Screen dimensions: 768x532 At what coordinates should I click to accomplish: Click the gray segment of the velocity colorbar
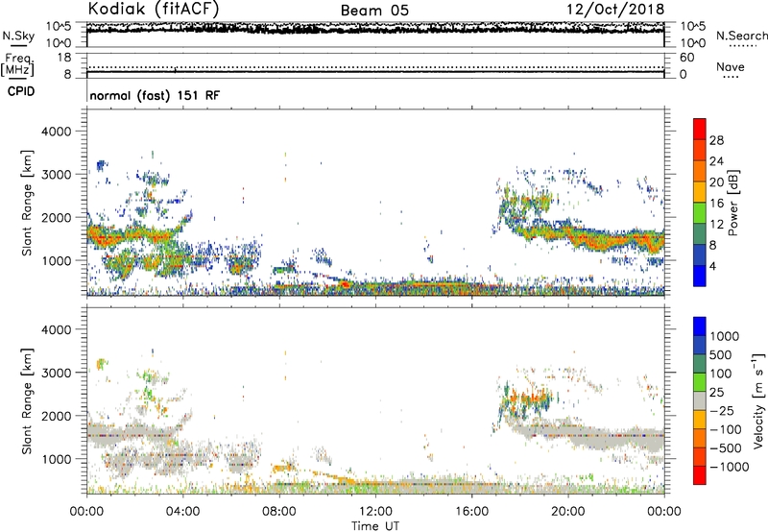[x=700, y=401]
